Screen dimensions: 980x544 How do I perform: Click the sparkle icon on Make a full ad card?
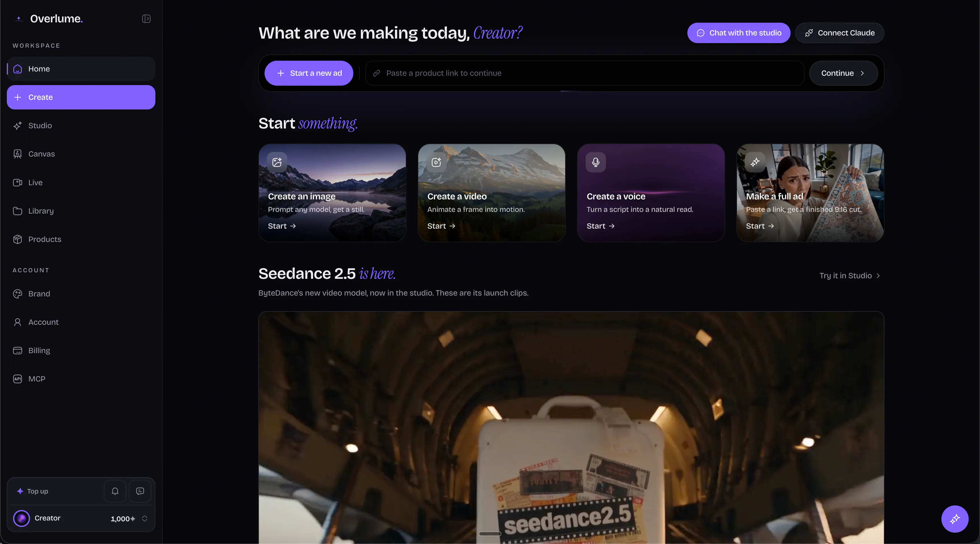pyautogui.click(x=755, y=163)
